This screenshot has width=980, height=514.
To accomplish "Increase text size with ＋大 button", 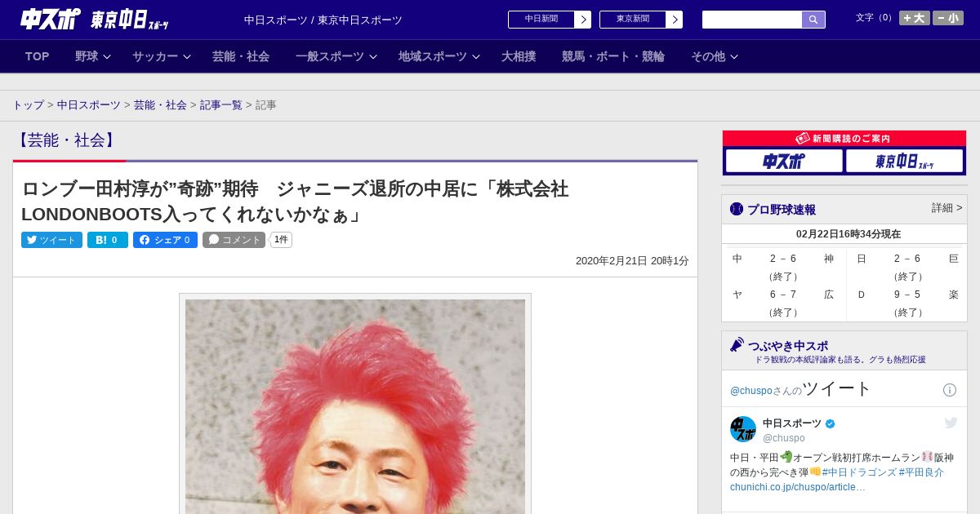I will tap(915, 18).
